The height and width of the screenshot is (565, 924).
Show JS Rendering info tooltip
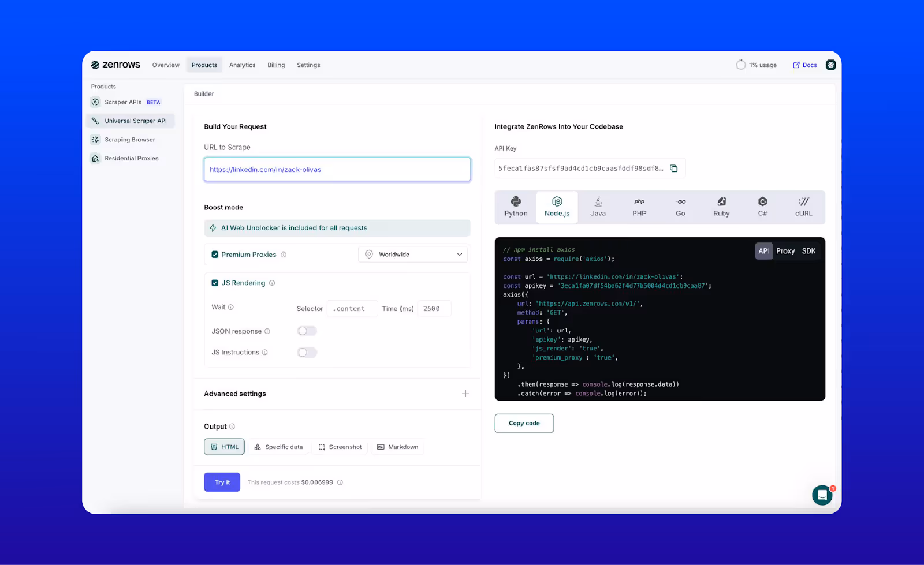272,283
